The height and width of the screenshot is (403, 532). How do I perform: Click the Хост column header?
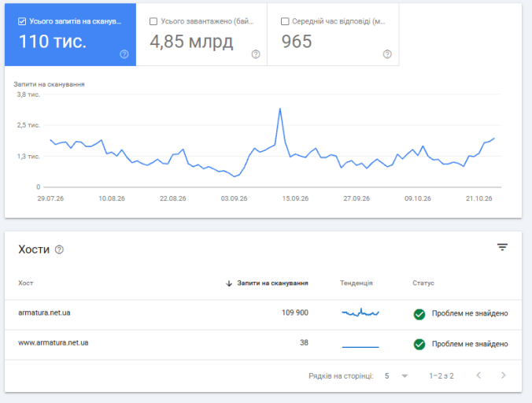[25, 283]
